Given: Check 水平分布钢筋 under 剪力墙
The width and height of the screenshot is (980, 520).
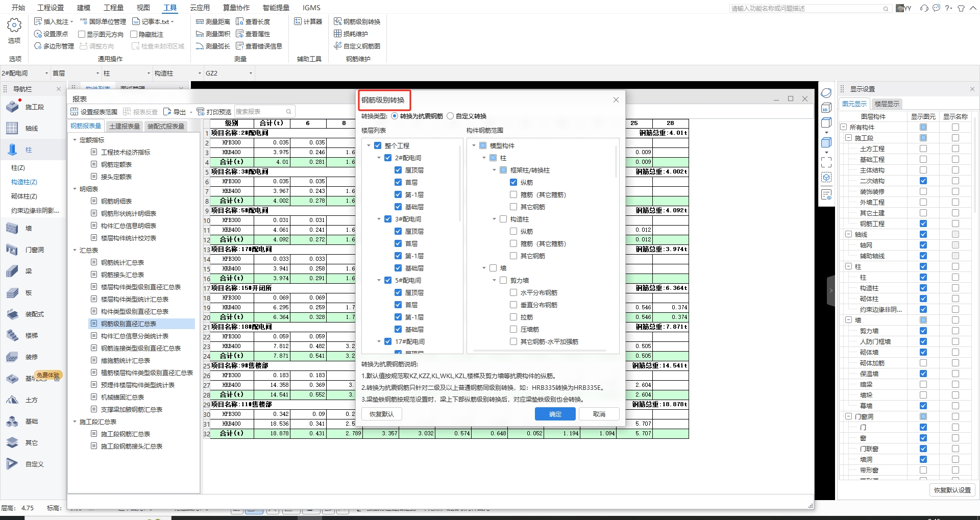Looking at the screenshot, I should (513, 292).
